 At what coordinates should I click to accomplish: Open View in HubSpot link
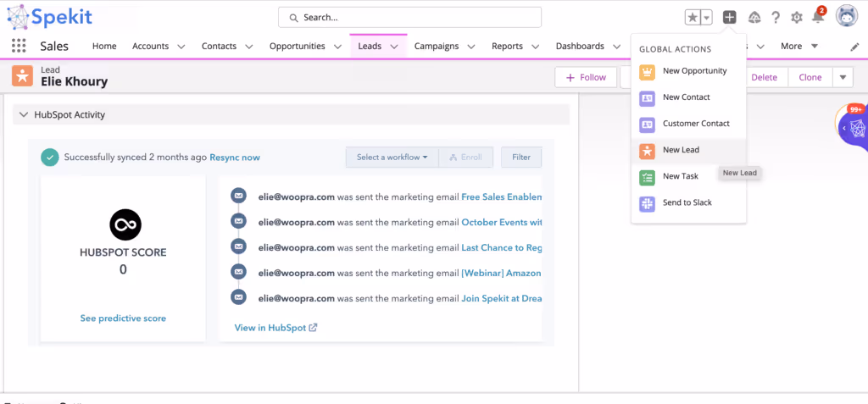[x=275, y=328]
